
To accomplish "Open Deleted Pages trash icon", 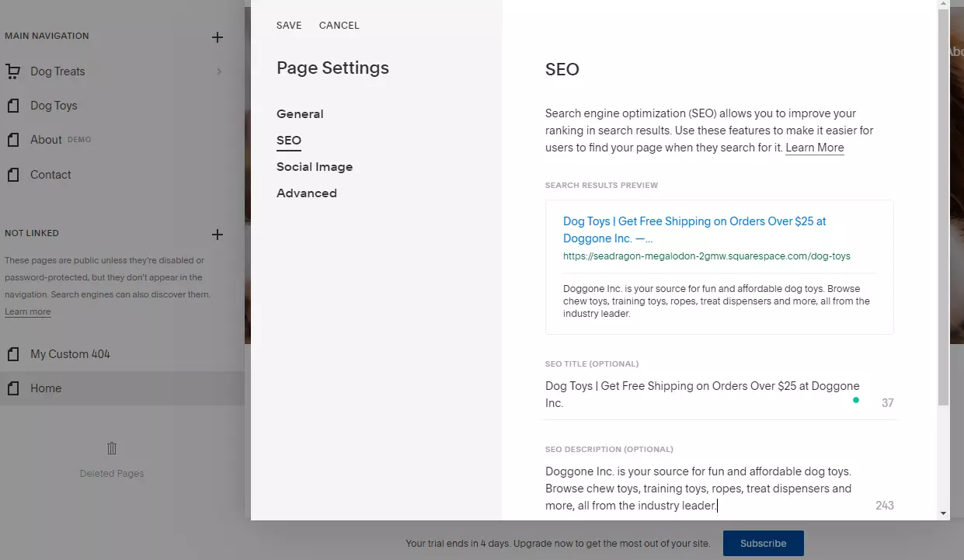I will point(112,448).
